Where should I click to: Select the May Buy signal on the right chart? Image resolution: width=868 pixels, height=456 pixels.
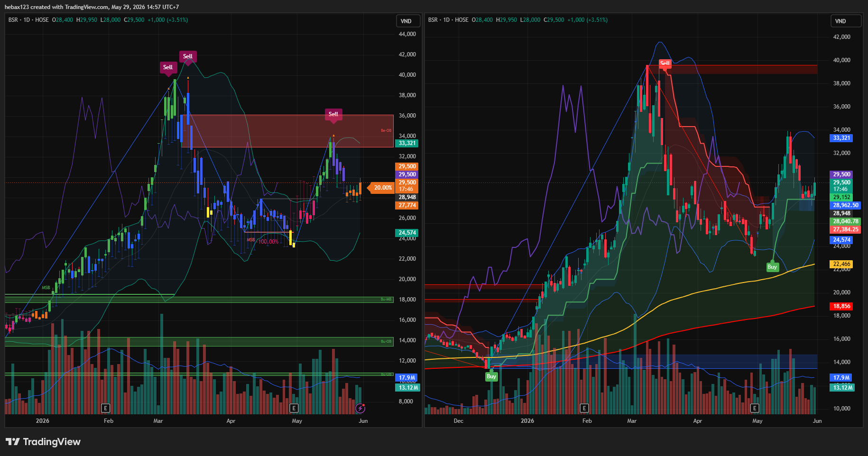click(772, 266)
